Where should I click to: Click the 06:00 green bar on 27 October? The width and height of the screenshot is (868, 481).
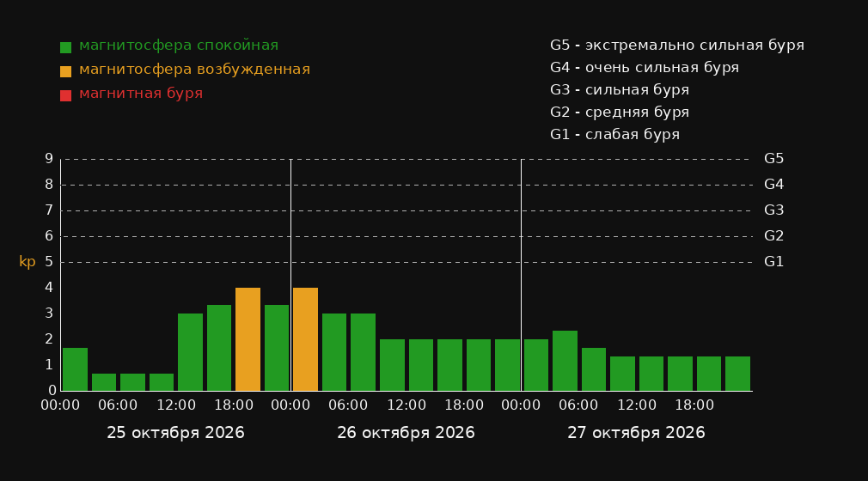pos(594,369)
